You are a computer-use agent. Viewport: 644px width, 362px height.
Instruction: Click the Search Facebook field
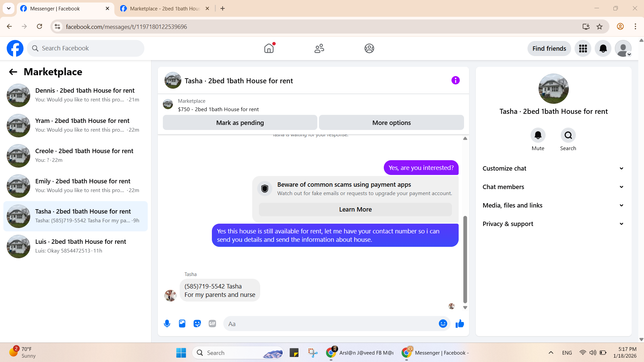tap(86, 48)
